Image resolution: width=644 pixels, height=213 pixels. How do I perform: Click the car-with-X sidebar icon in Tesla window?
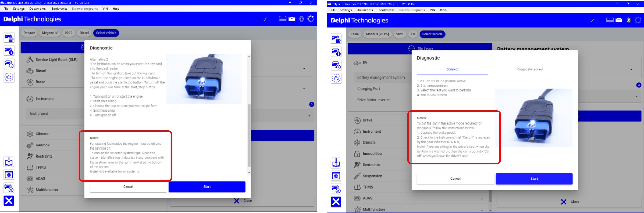pyautogui.click(x=336, y=189)
